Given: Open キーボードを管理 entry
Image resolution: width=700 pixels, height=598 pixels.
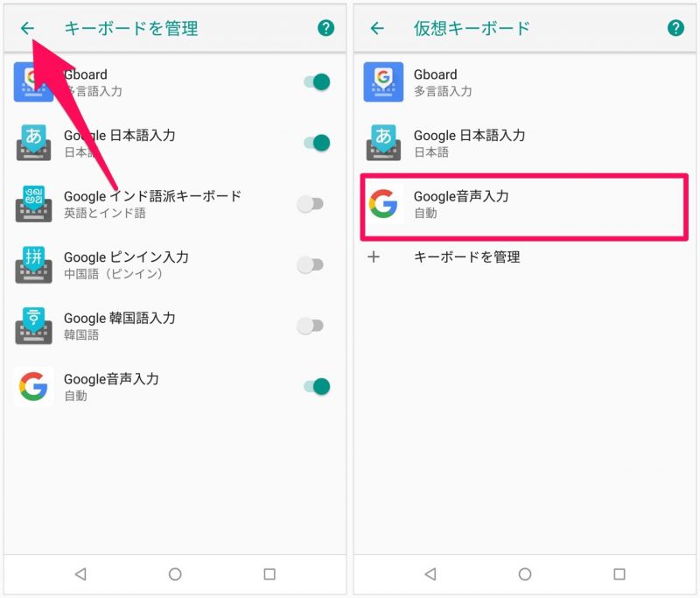Looking at the screenshot, I should (x=524, y=257).
